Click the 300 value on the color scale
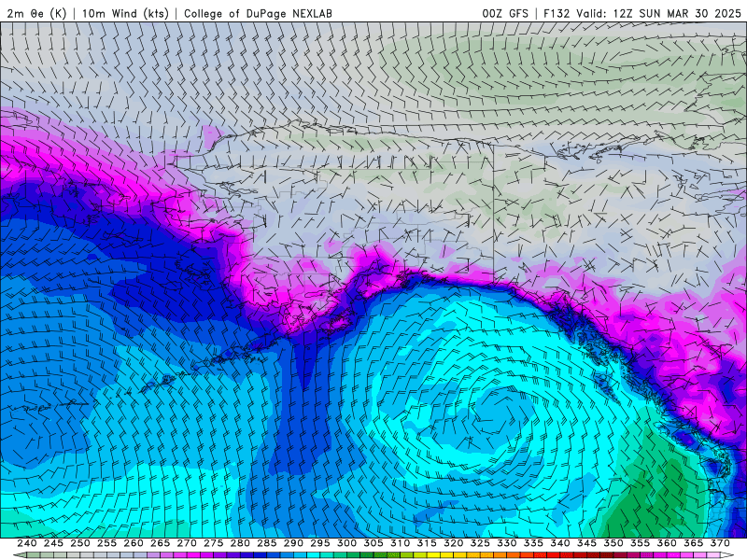The height and width of the screenshot is (560, 747). coord(346,543)
